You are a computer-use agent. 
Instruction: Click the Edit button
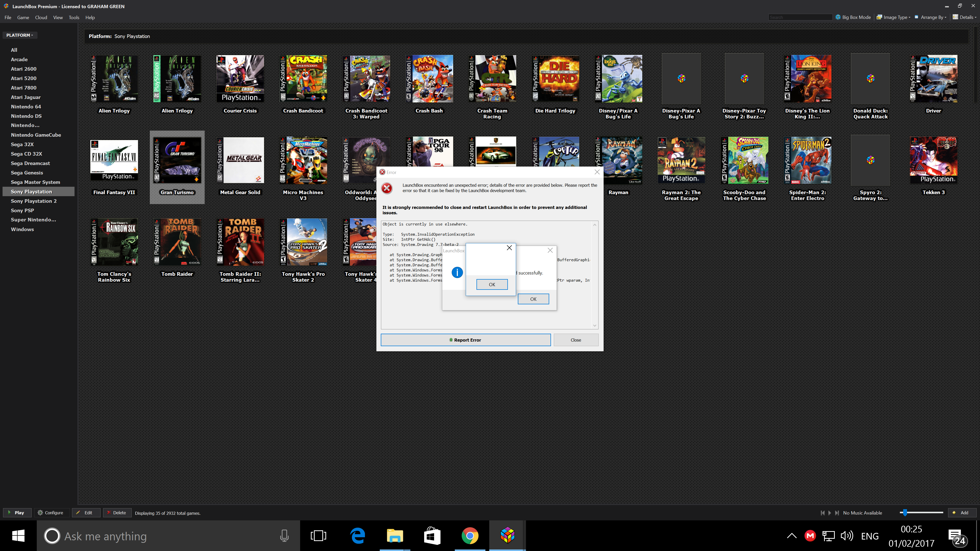click(86, 512)
